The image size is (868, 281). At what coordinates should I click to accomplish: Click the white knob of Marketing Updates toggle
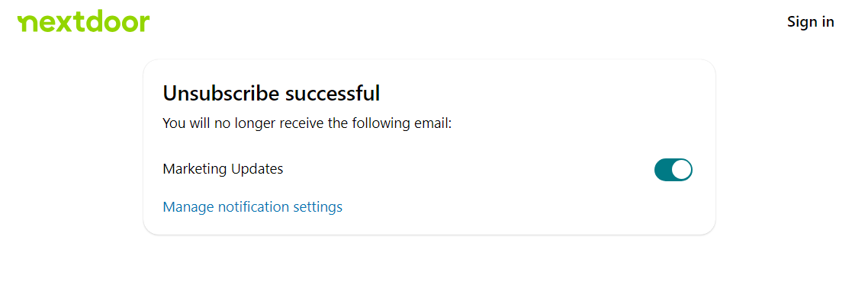tap(681, 170)
